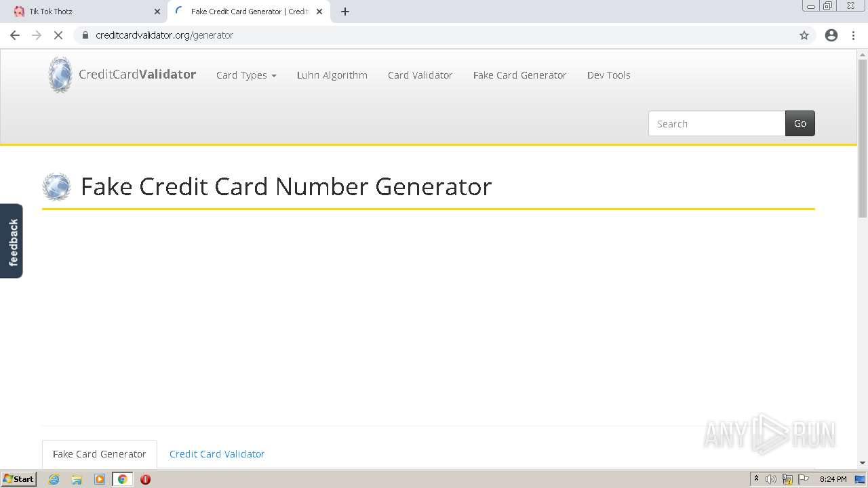
Task: Go to Card Validator in navbar
Action: tap(420, 75)
